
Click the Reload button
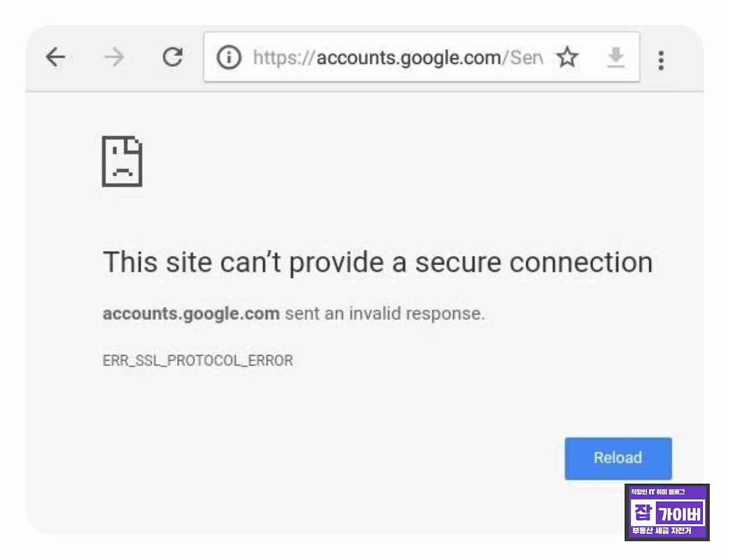point(618,458)
